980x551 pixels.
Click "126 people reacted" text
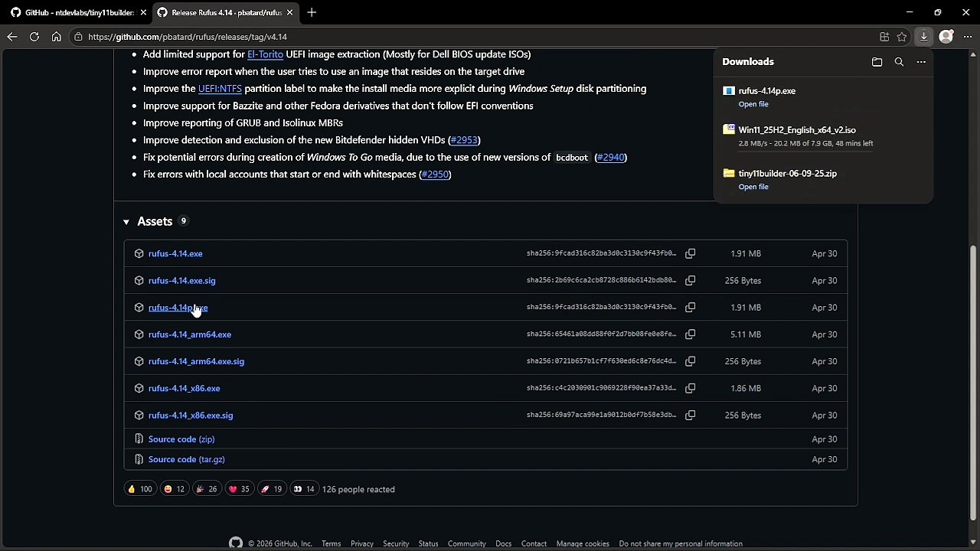(x=358, y=489)
